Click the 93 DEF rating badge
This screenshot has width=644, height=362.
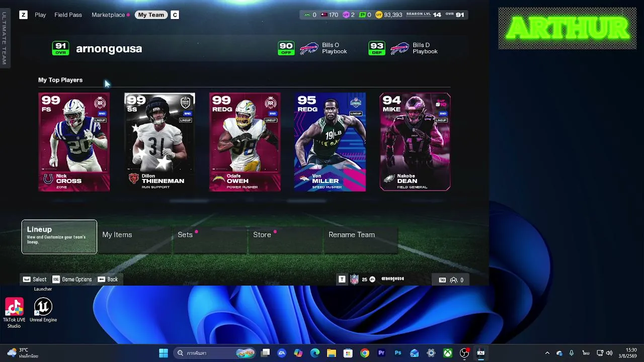(376, 48)
